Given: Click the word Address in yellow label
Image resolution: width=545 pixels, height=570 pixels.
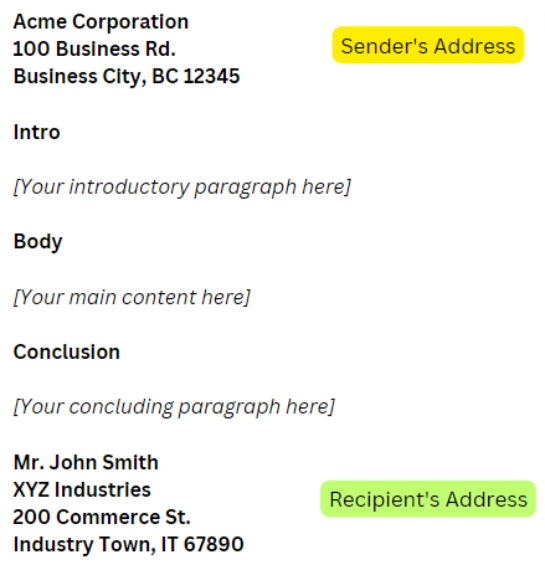Looking at the screenshot, I should point(475,46).
